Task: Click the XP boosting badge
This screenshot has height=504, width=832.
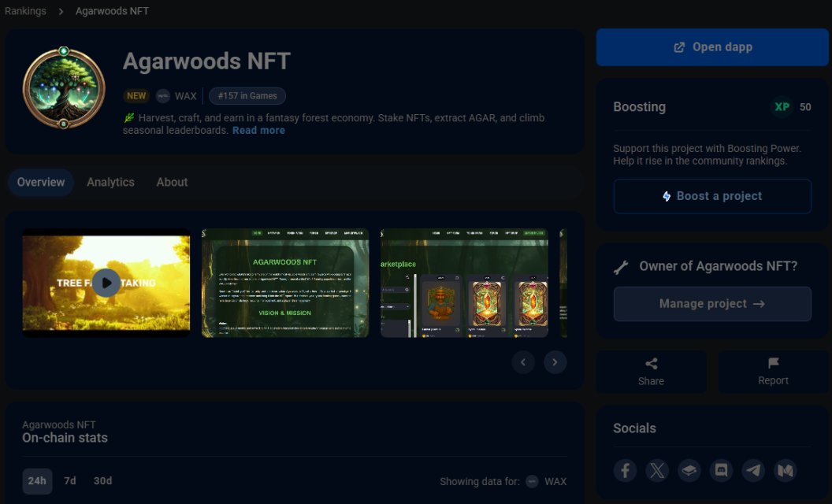Action: tap(782, 106)
